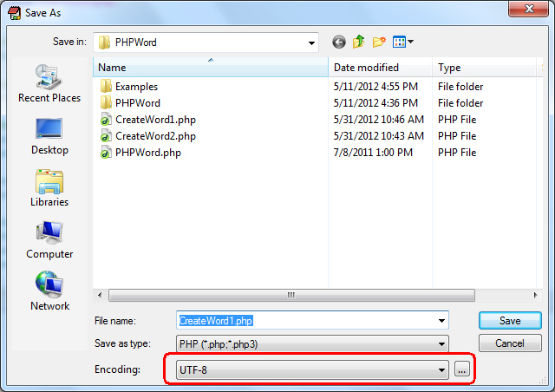
Task: Click the date 5/31/2012 10:43 AM
Action: (378, 136)
